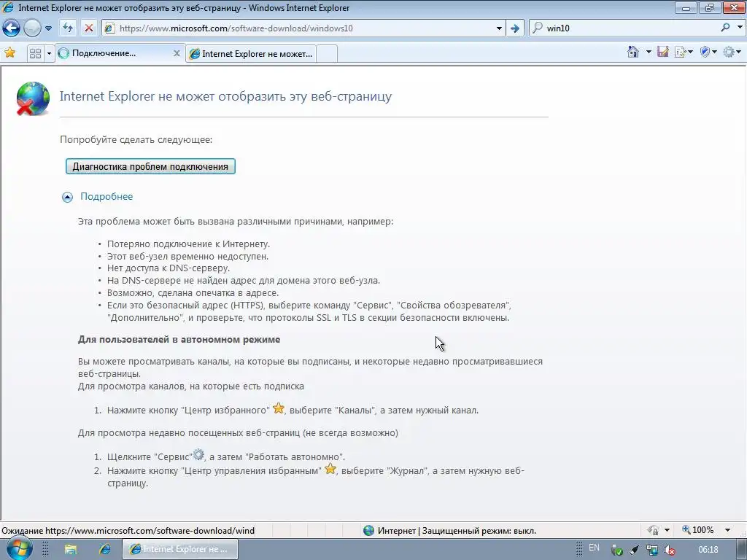Click the Internet zone globe in status bar
The width and height of the screenshot is (747, 560).
click(368, 531)
